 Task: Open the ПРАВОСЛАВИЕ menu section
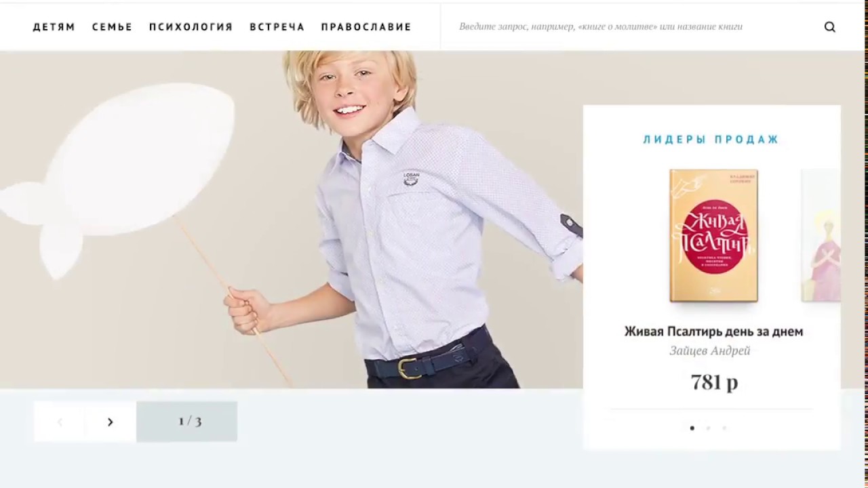click(366, 27)
